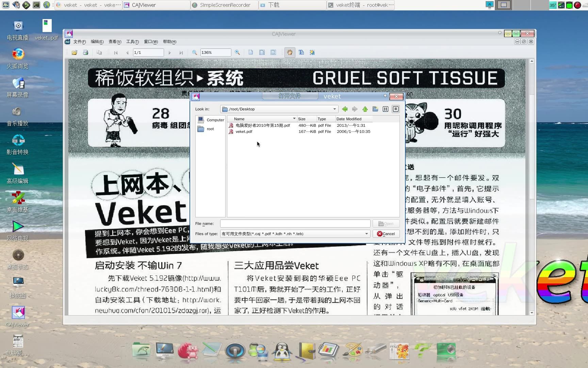
Task: Click the page number field 1/1
Action: [148, 52]
